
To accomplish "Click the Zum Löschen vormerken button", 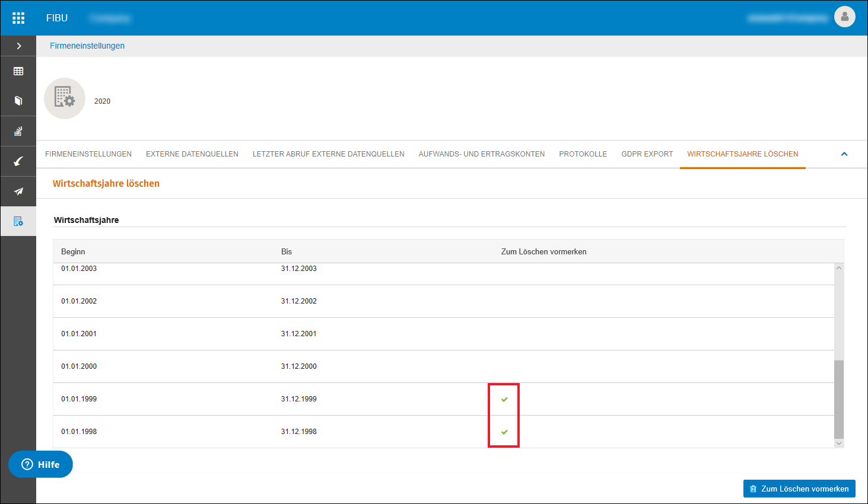I will tap(799, 489).
